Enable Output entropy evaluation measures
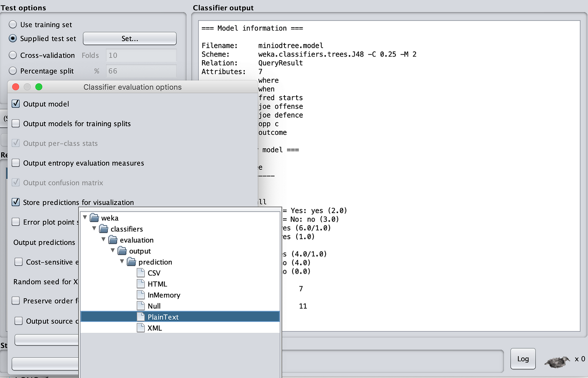The image size is (588, 378). coord(16,163)
